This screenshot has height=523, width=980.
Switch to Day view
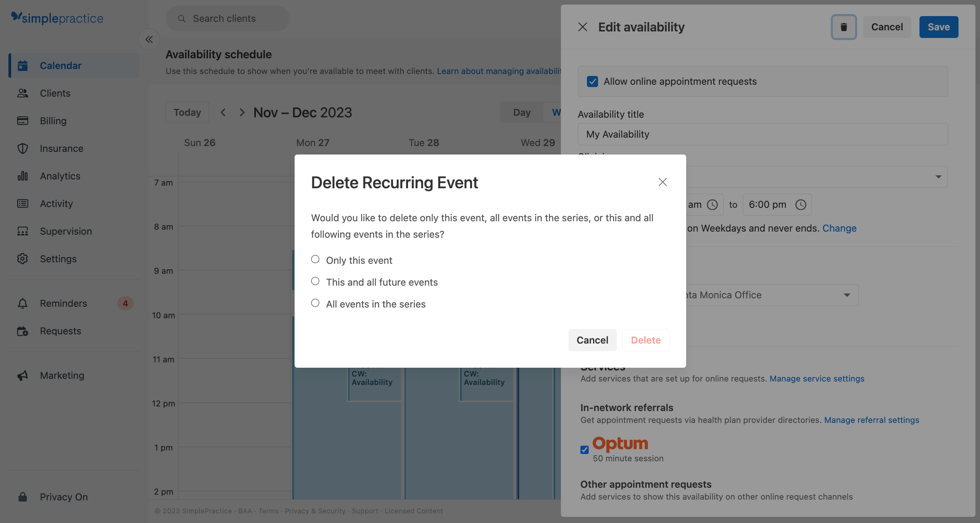click(x=521, y=112)
